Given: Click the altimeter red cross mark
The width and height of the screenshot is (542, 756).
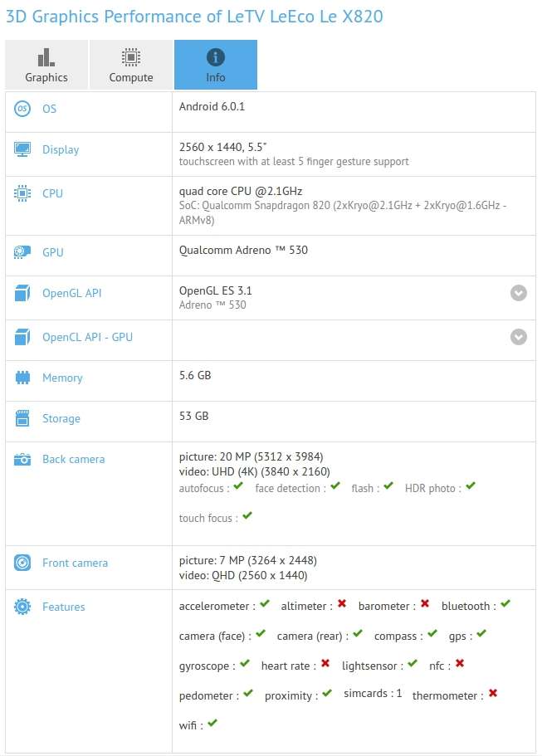Looking at the screenshot, I should tap(342, 603).
